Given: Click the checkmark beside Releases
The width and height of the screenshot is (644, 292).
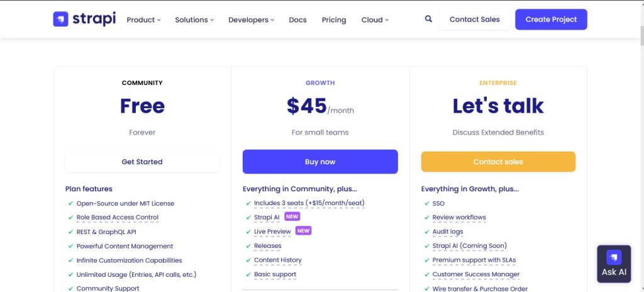Looking at the screenshot, I should point(248,246).
